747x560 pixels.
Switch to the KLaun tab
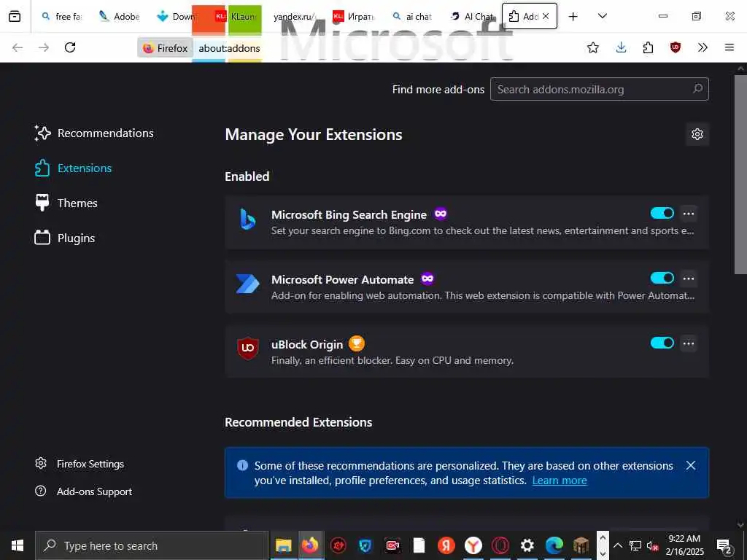click(236, 17)
